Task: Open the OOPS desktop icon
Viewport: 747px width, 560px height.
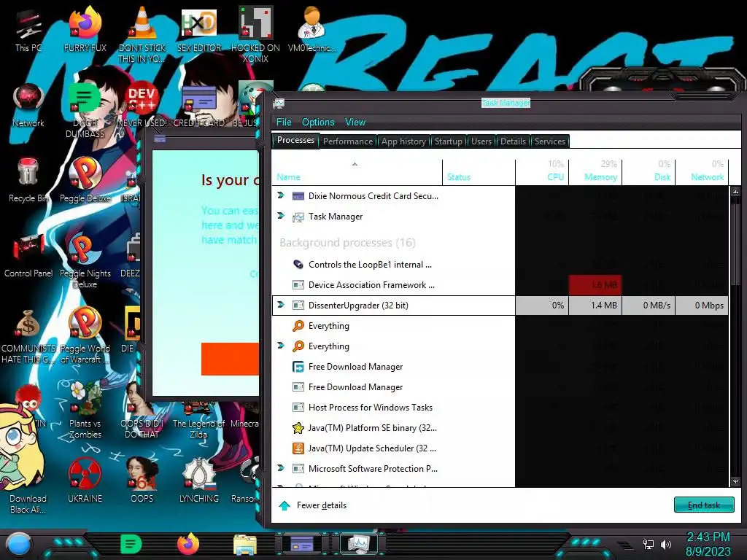Action: click(142, 481)
